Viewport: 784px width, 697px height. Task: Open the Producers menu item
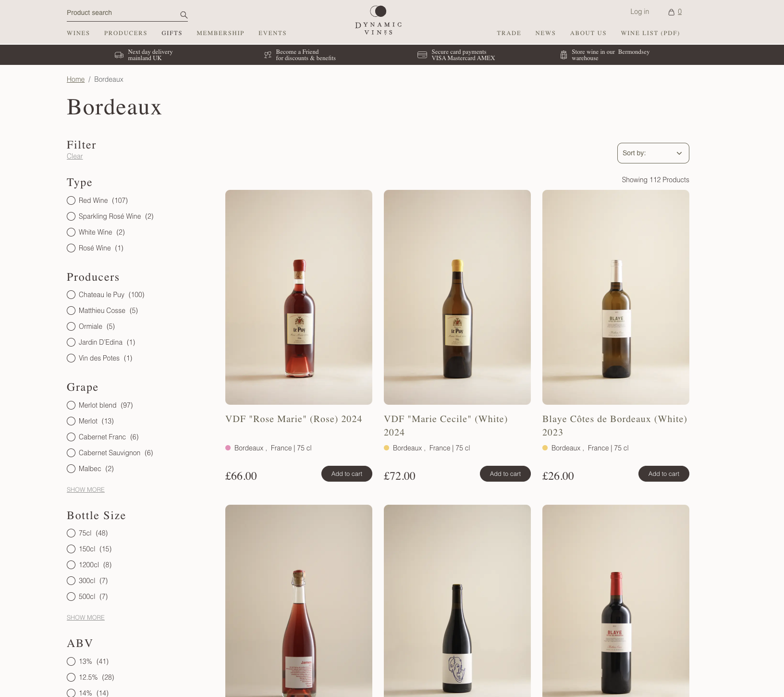tap(125, 33)
